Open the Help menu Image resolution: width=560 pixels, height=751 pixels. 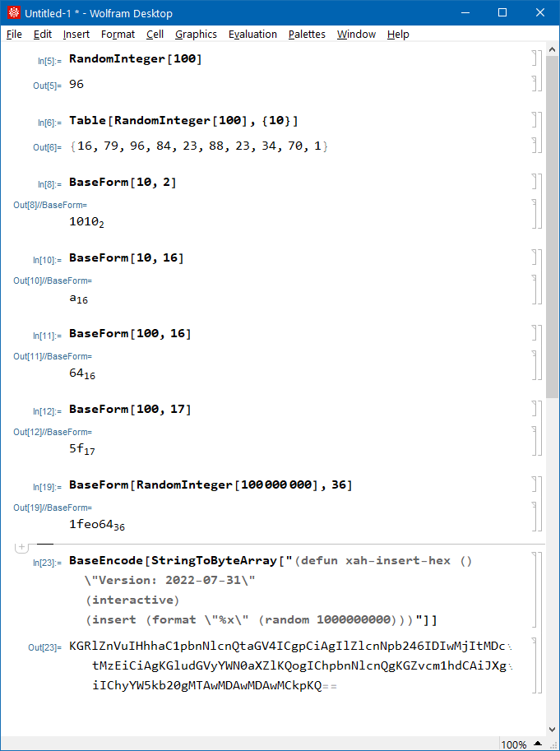coord(398,35)
